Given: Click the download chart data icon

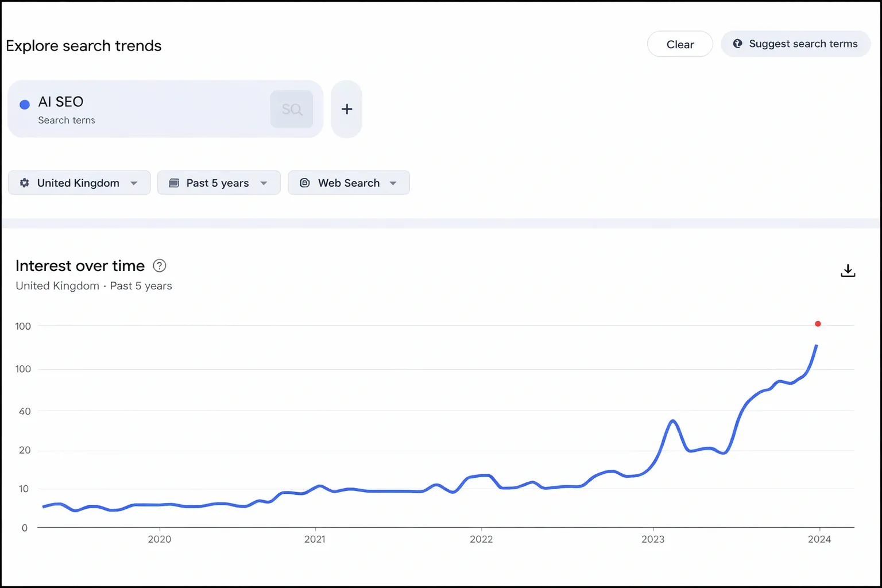Looking at the screenshot, I should pos(848,270).
